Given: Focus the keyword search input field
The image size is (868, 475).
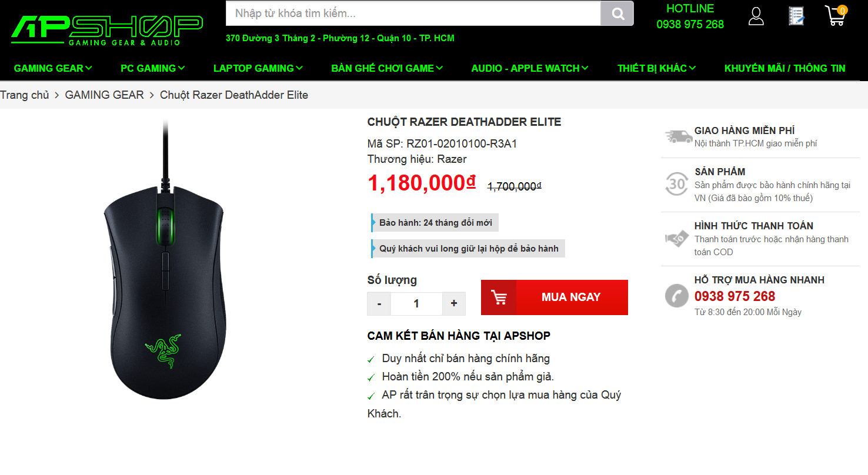Looking at the screenshot, I should [413, 14].
